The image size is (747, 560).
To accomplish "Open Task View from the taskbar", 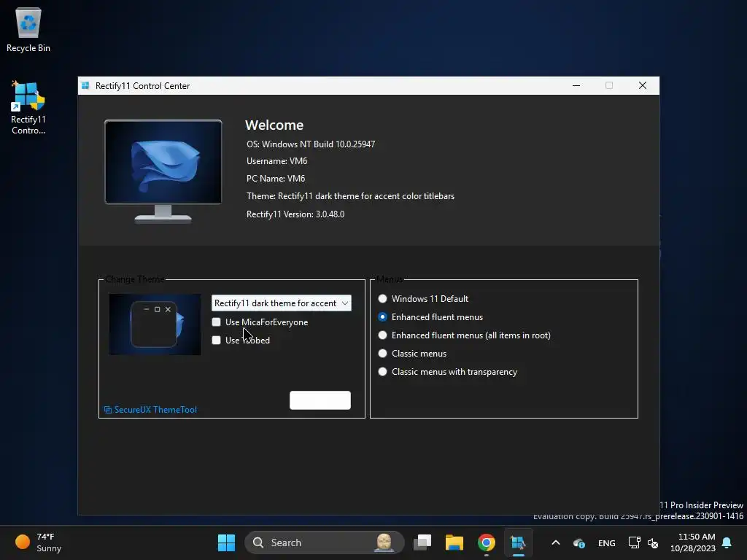I will [x=422, y=542].
